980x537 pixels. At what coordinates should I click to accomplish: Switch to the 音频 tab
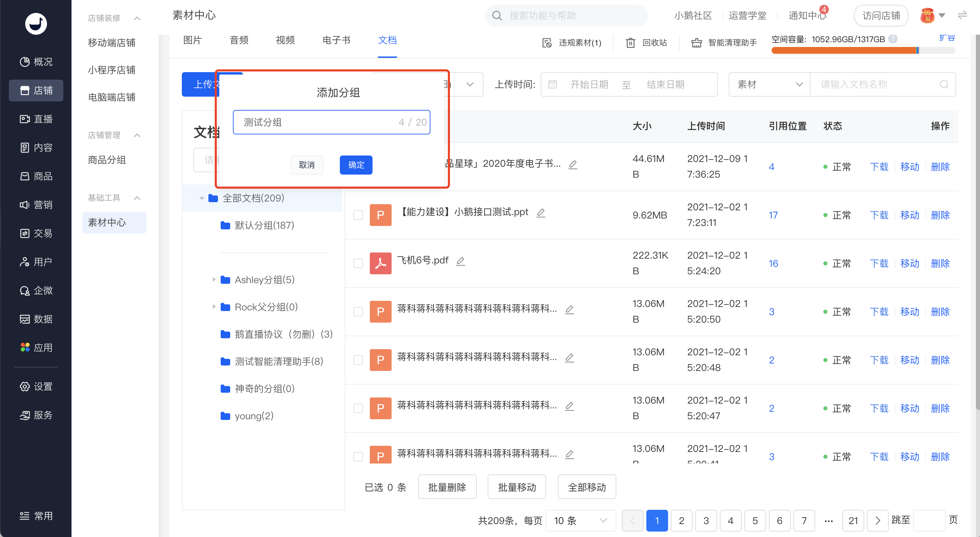click(239, 40)
